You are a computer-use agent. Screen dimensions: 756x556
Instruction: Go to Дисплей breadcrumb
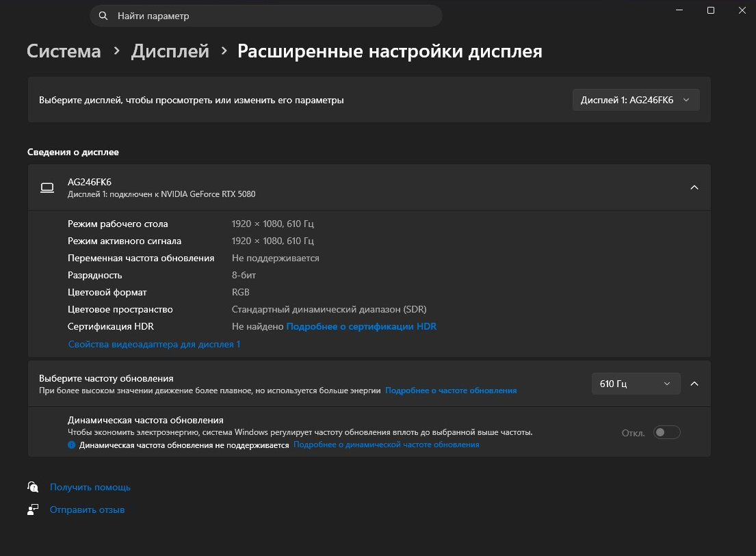[x=170, y=51]
